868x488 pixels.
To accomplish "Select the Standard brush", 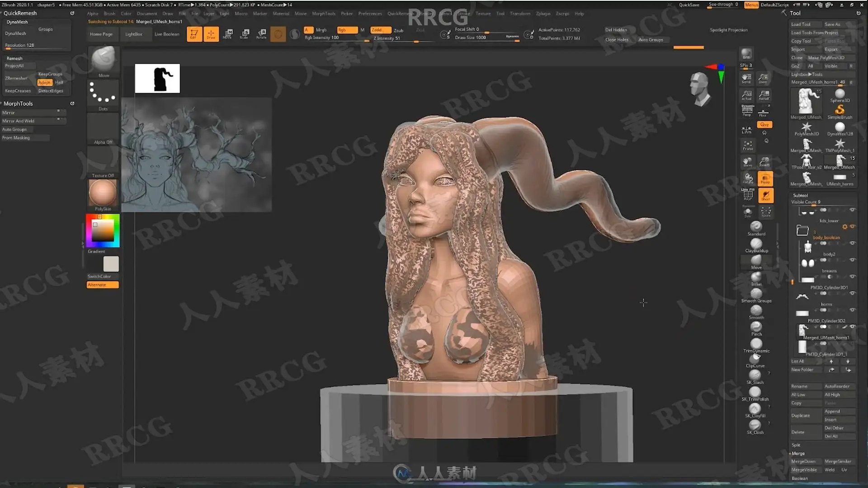I will (756, 228).
